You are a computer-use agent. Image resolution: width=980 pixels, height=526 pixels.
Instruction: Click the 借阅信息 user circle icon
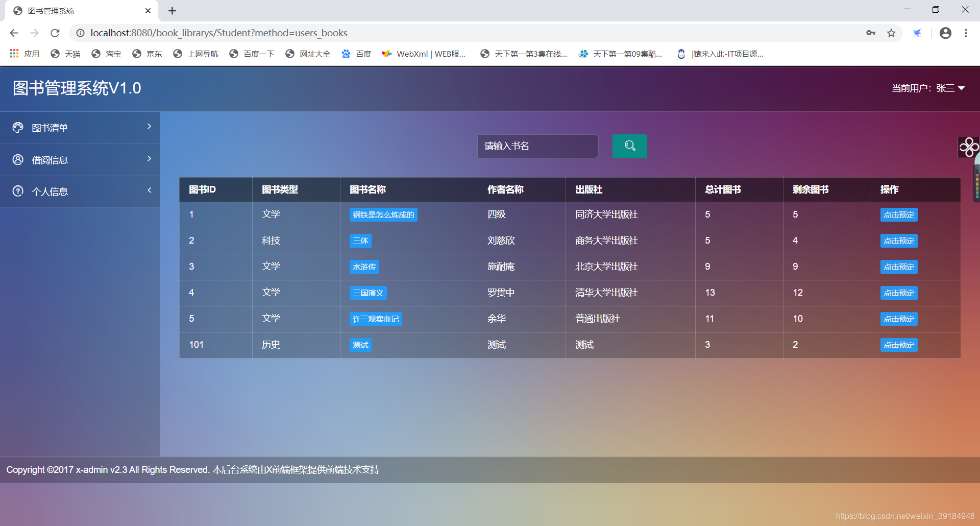coord(18,160)
